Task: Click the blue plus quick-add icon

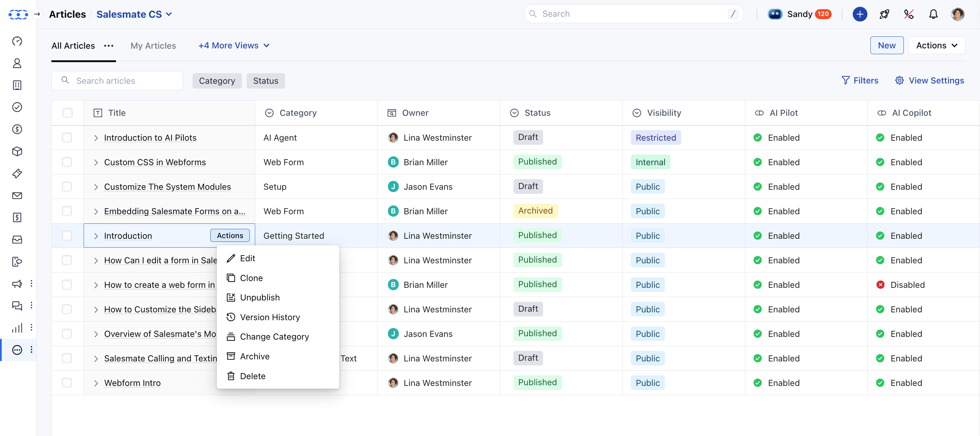Action: [860, 14]
